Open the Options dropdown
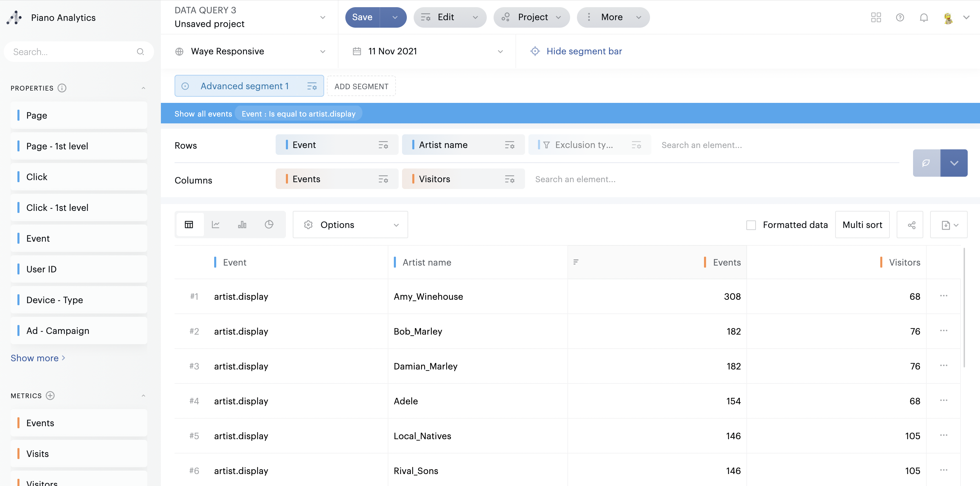The image size is (980, 486). 350,225
